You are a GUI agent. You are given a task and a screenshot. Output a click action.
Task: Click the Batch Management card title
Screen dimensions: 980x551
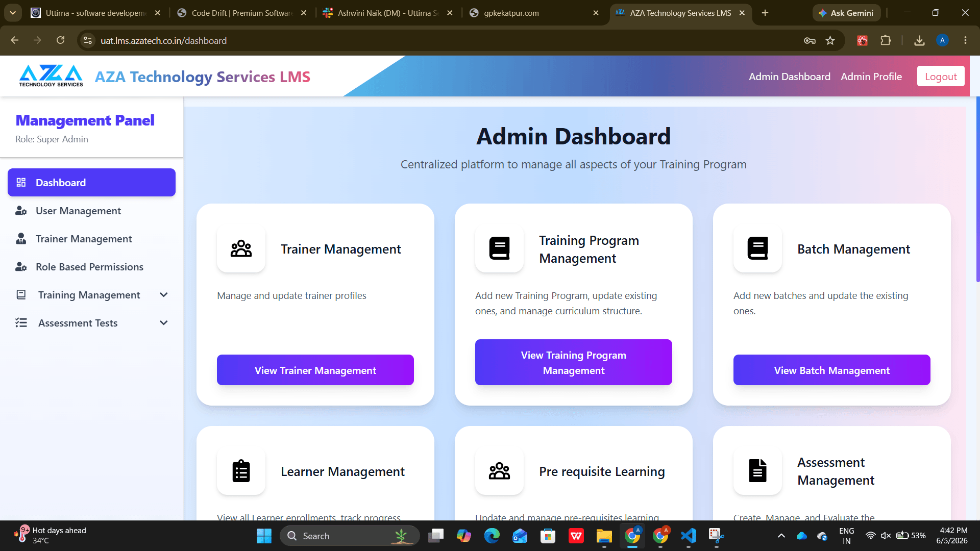click(853, 249)
